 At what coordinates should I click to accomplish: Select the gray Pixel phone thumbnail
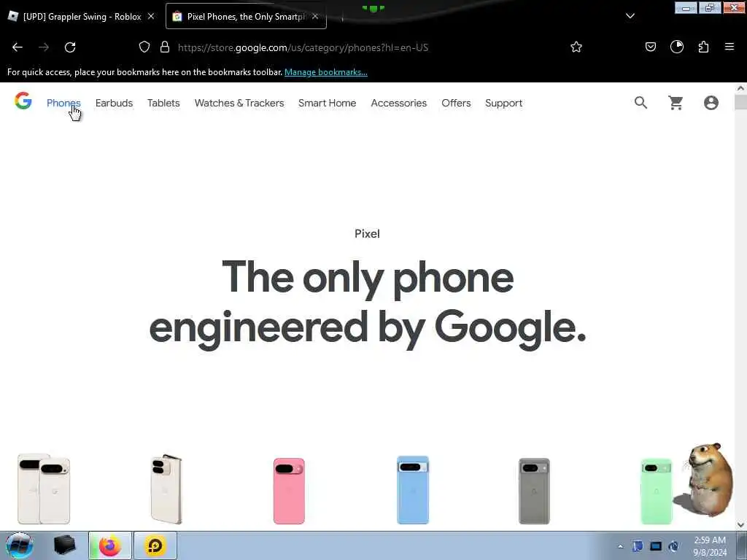point(534,491)
